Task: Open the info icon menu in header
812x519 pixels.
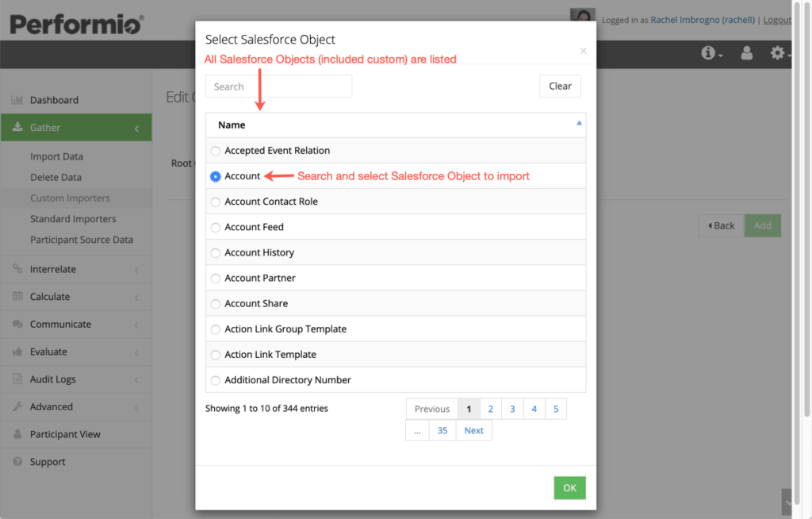Action: pyautogui.click(x=711, y=53)
